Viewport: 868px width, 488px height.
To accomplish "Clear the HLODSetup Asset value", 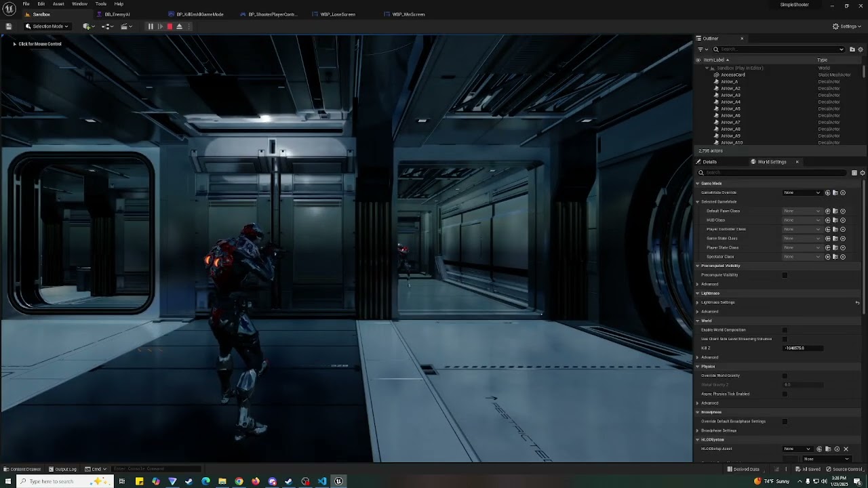I will (846, 449).
